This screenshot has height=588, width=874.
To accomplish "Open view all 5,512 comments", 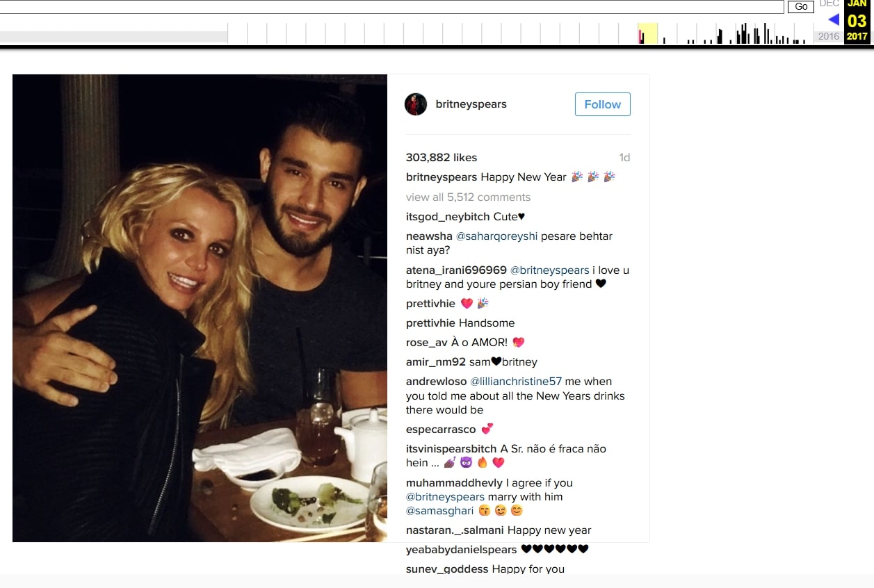I will pos(468,197).
